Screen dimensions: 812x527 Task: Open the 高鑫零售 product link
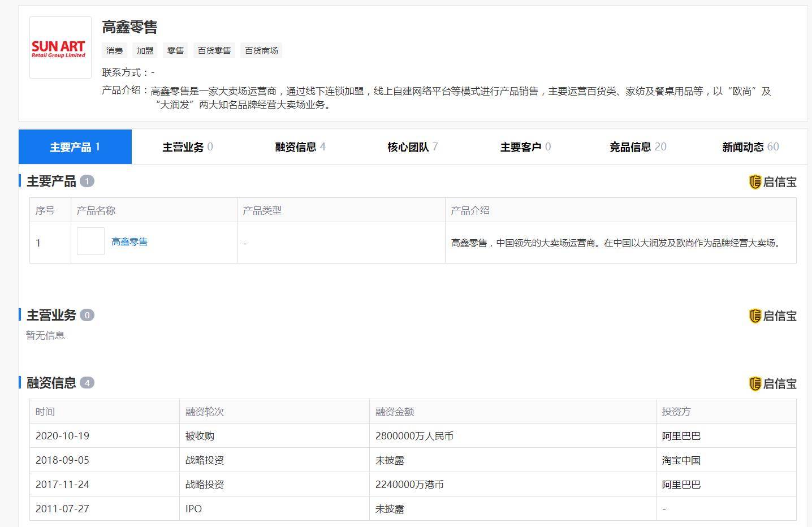pos(129,242)
